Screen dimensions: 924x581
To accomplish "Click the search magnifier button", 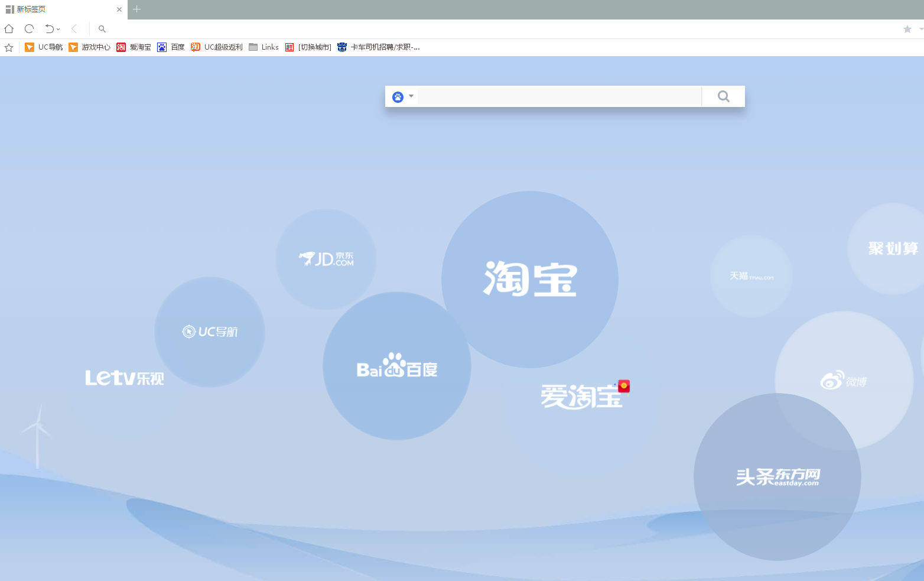I will click(724, 96).
